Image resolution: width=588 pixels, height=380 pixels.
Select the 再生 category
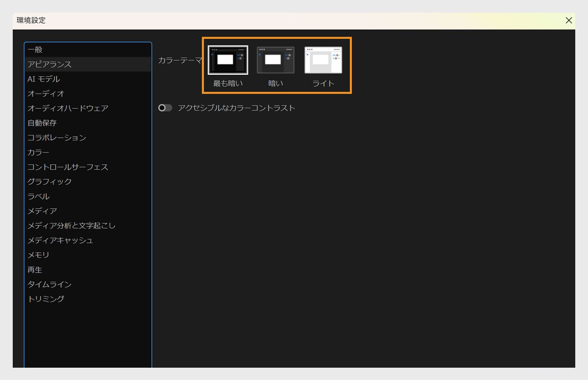tap(88, 270)
